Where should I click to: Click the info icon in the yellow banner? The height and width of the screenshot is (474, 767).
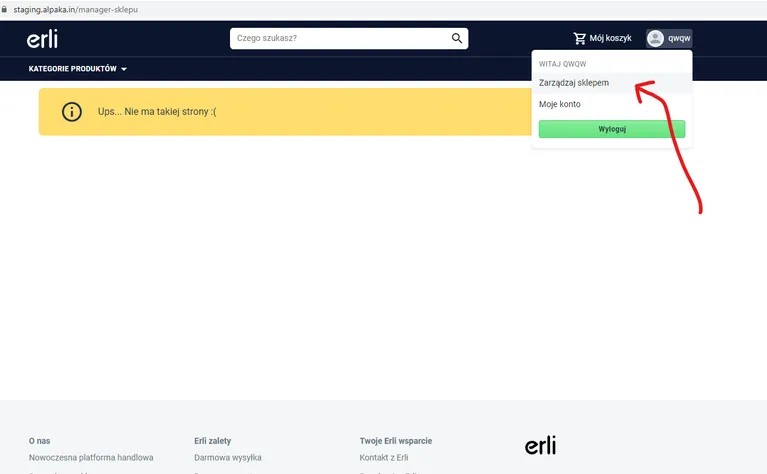click(x=72, y=112)
